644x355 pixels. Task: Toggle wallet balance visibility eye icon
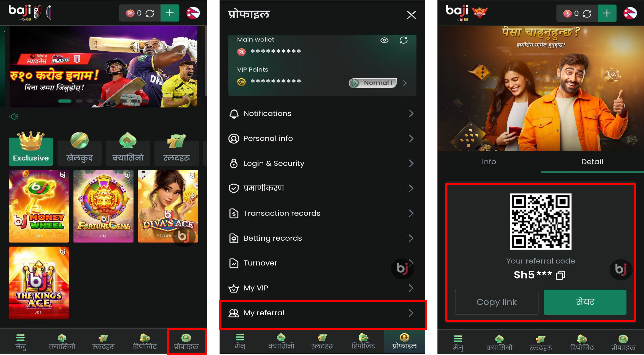[384, 40]
